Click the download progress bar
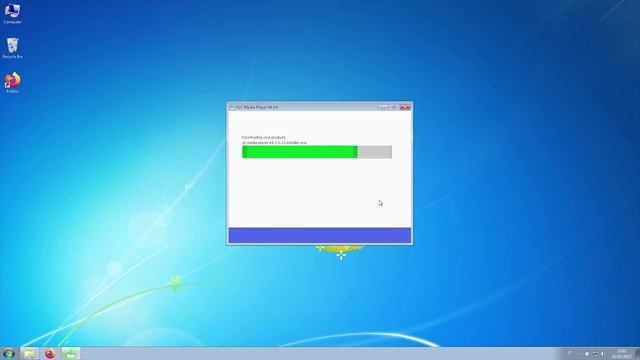Viewport: 640px width, 360px height. click(317, 152)
